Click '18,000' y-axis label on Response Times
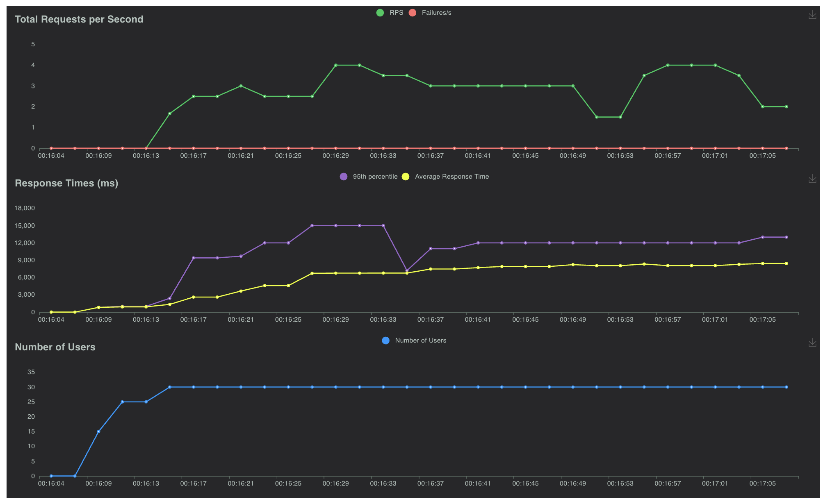830x504 pixels. tap(25, 208)
